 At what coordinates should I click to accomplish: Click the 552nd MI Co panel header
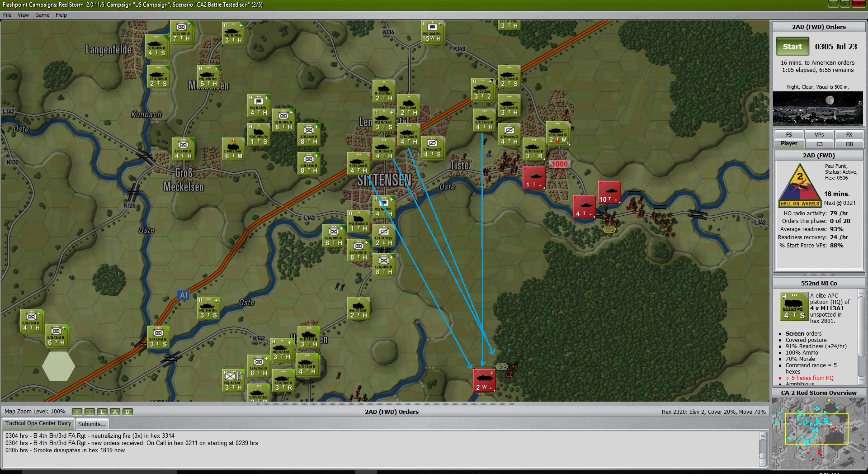819,283
